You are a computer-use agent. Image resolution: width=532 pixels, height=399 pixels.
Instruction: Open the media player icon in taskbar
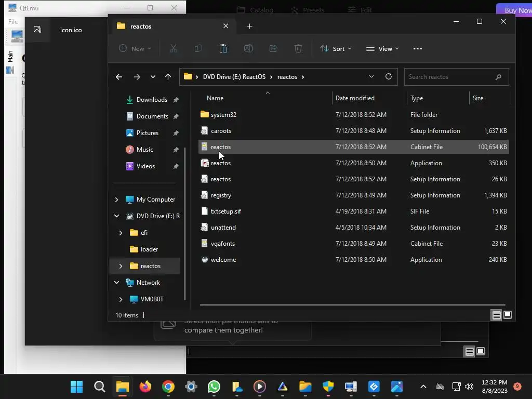click(x=260, y=387)
